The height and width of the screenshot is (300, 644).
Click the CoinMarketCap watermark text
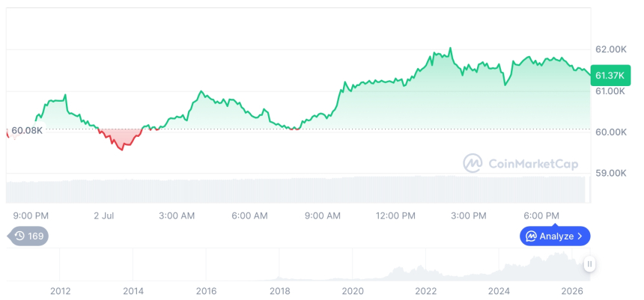point(533,164)
